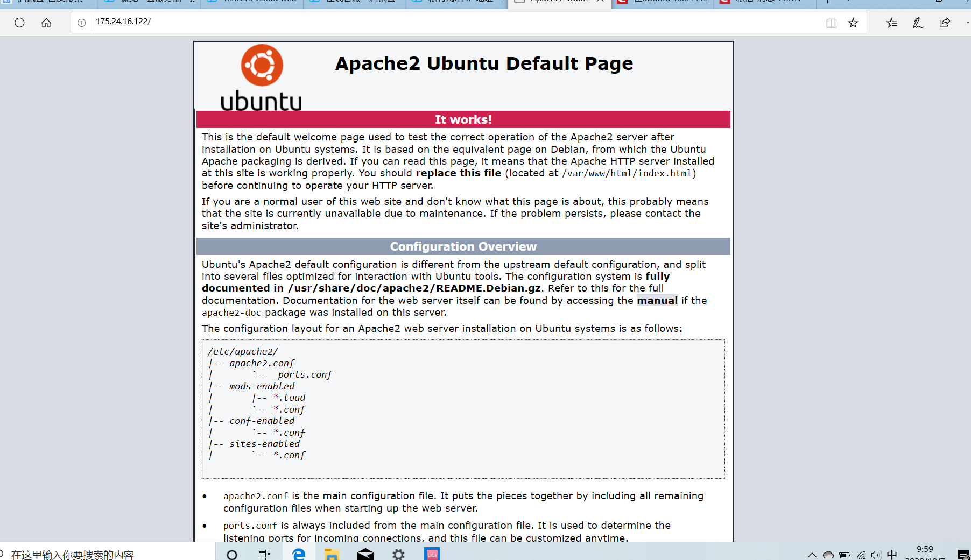Switch the Chinese input method indicator
This screenshot has width=971, height=560.
(892, 554)
